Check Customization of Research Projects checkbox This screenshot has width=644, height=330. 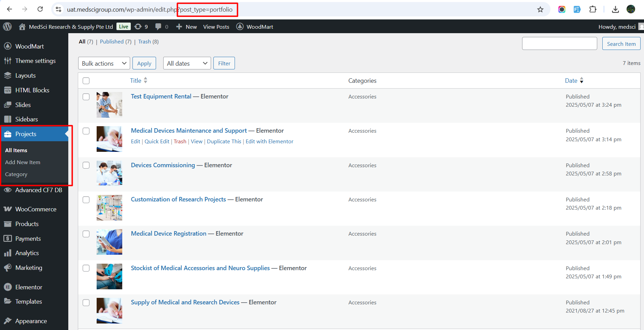tap(86, 200)
